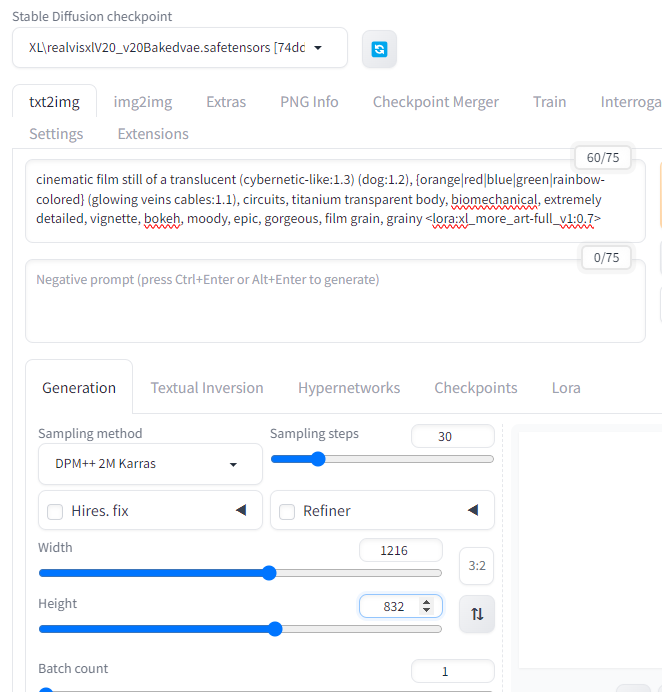Image resolution: width=662 pixels, height=692 pixels.
Task: Switch to the img2img tab
Action: click(x=143, y=102)
